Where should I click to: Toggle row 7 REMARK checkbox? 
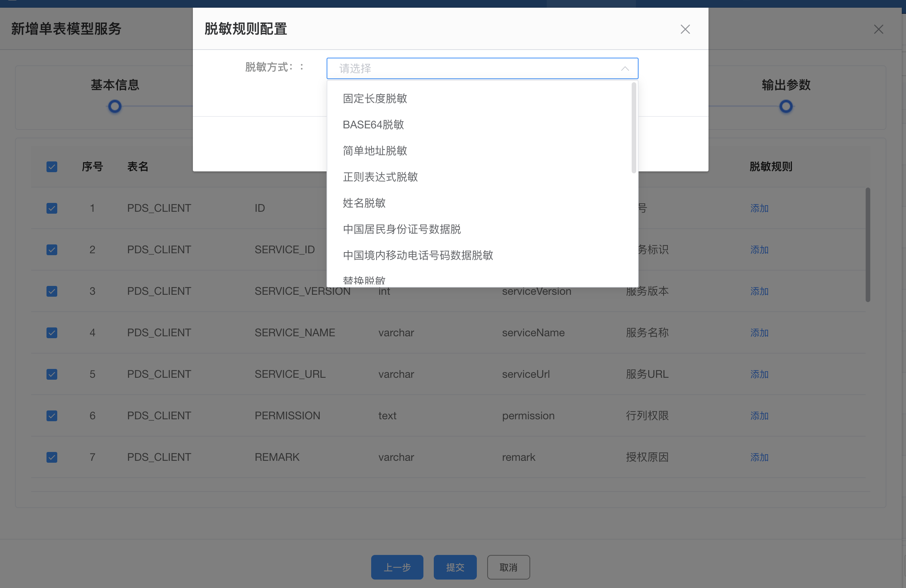(52, 457)
